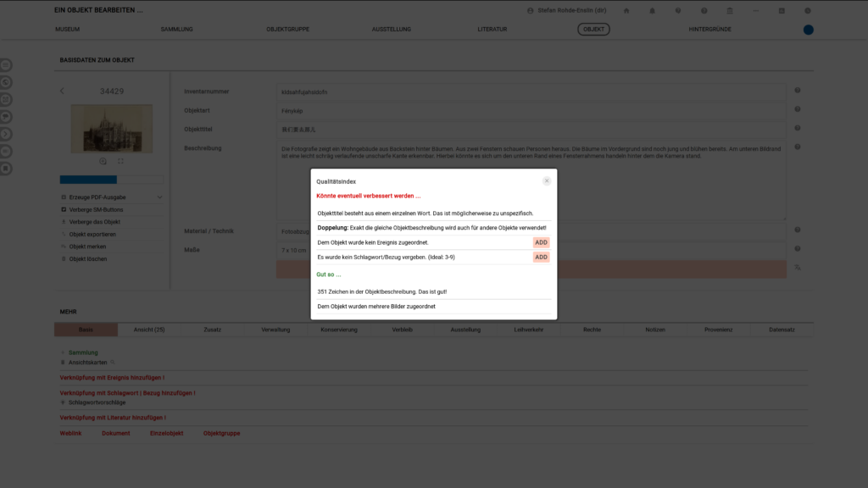Switch to the Provenienz tab

(719, 330)
